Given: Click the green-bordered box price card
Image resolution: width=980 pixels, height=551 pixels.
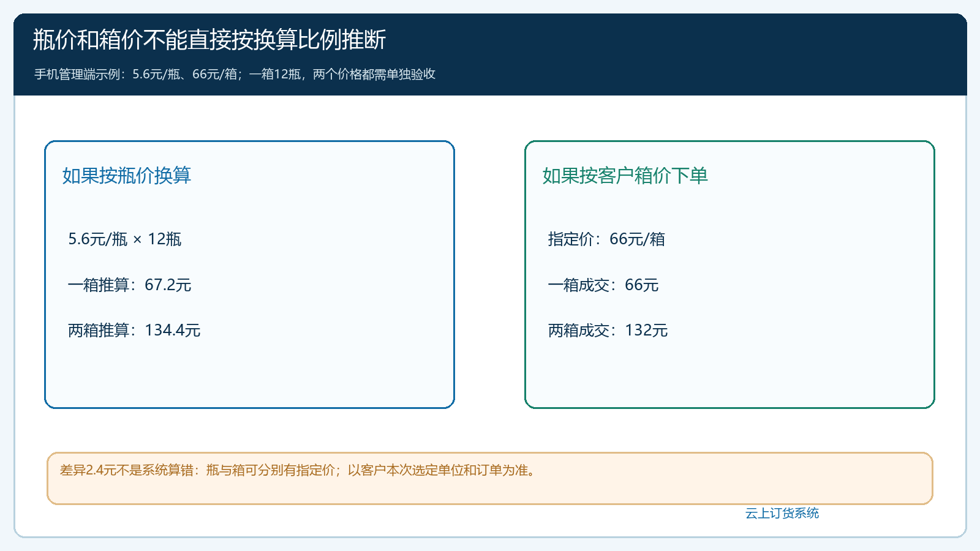Looking at the screenshot, I should pyautogui.click(x=729, y=274).
